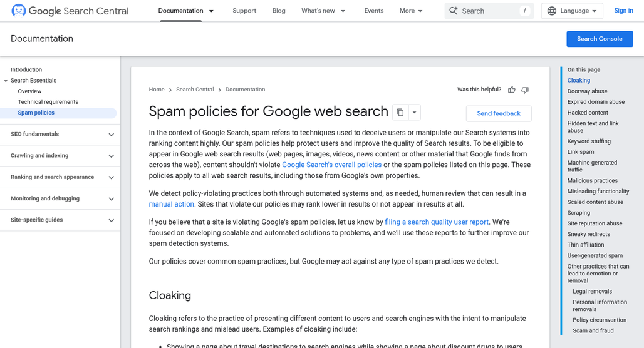644x348 pixels.
Task: Click Documentation breadcrumb link
Action: [x=245, y=90]
